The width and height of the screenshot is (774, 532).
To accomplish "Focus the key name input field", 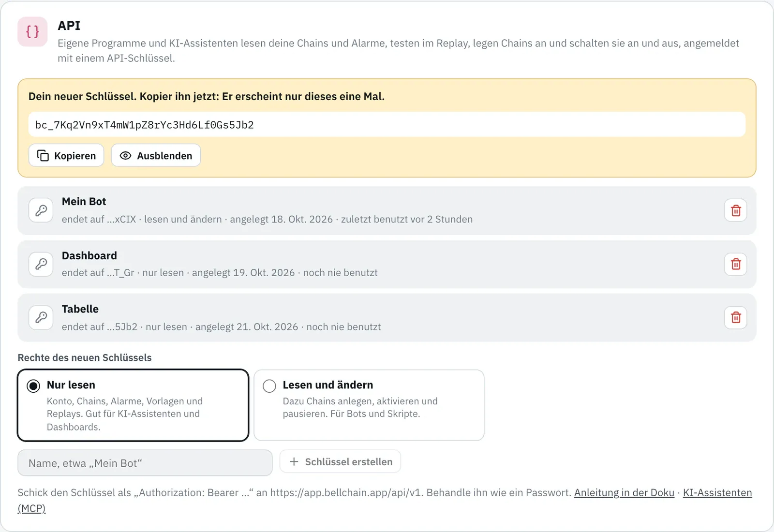I will point(145,463).
